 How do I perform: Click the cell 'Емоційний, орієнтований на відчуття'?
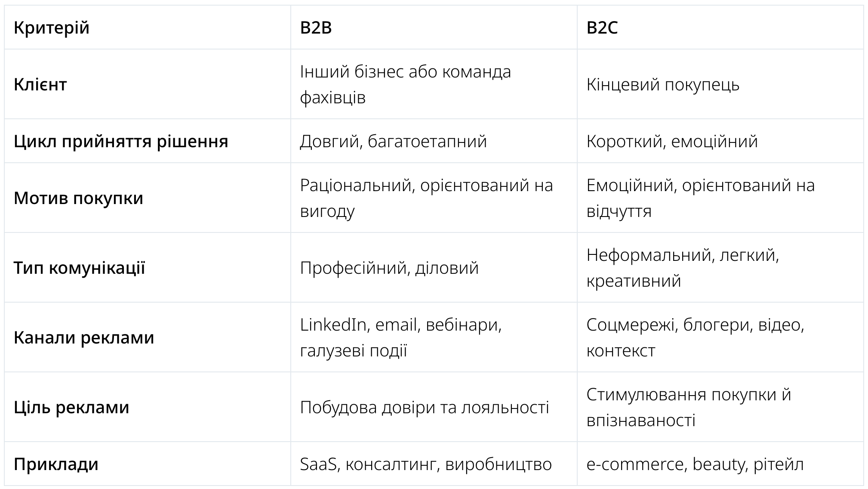pyautogui.click(x=700, y=198)
